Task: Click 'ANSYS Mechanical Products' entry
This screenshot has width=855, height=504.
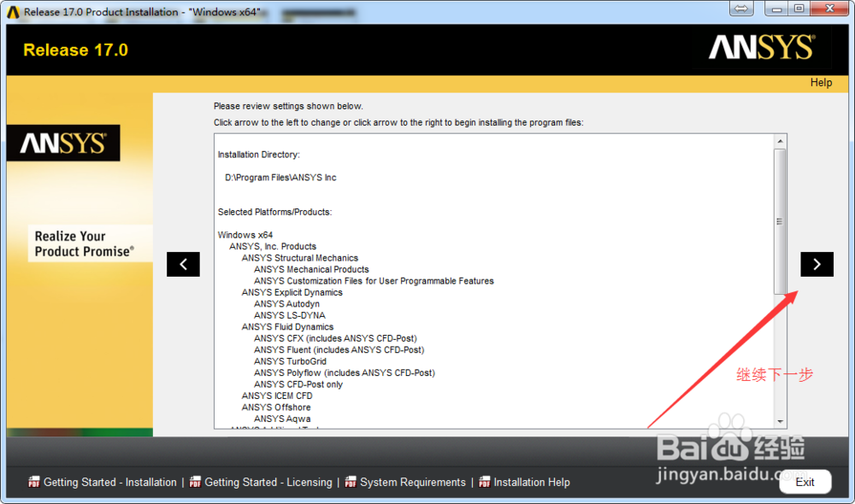Action: coord(311,269)
